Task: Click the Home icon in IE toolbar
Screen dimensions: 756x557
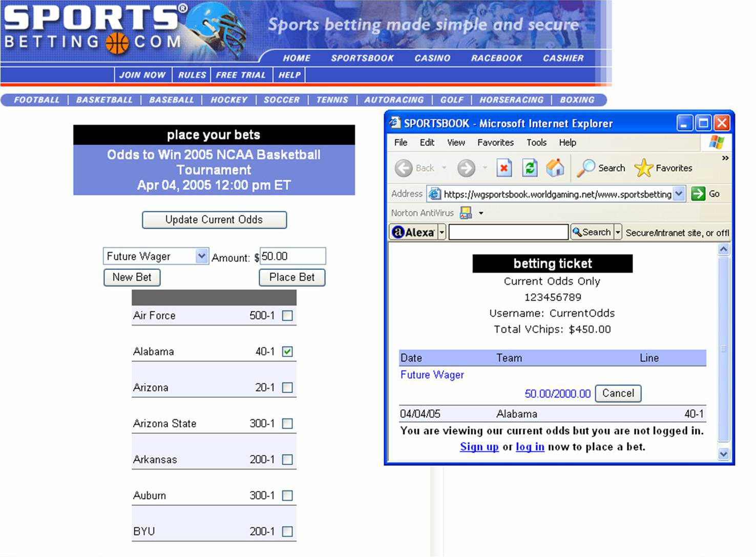Action: click(555, 168)
